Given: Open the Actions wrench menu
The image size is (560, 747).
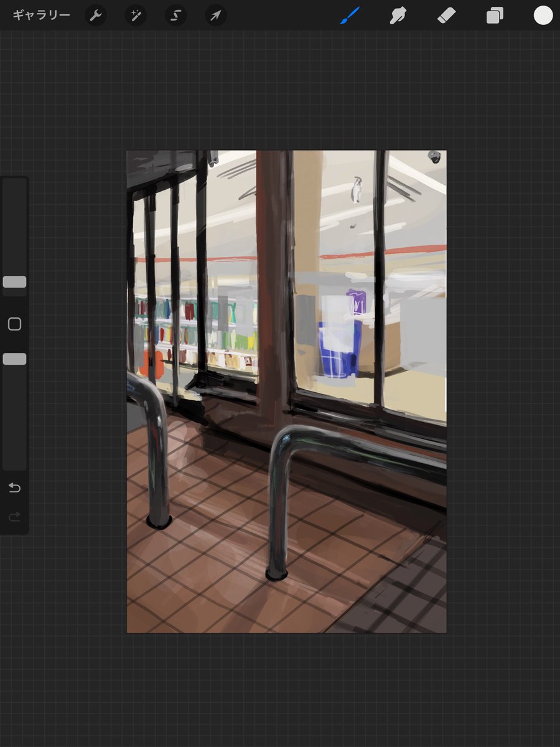Looking at the screenshot, I should pos(96,16).
